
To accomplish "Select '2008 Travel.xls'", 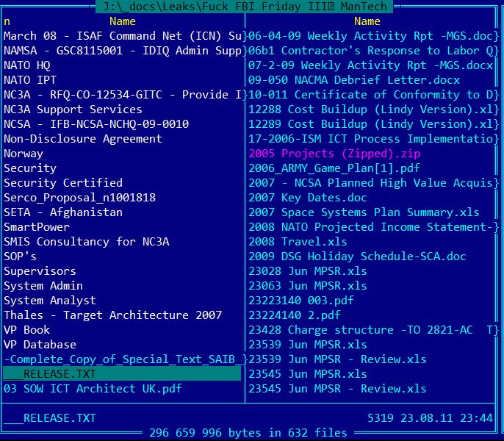I will pyautogui.click(x=298, y=242).
